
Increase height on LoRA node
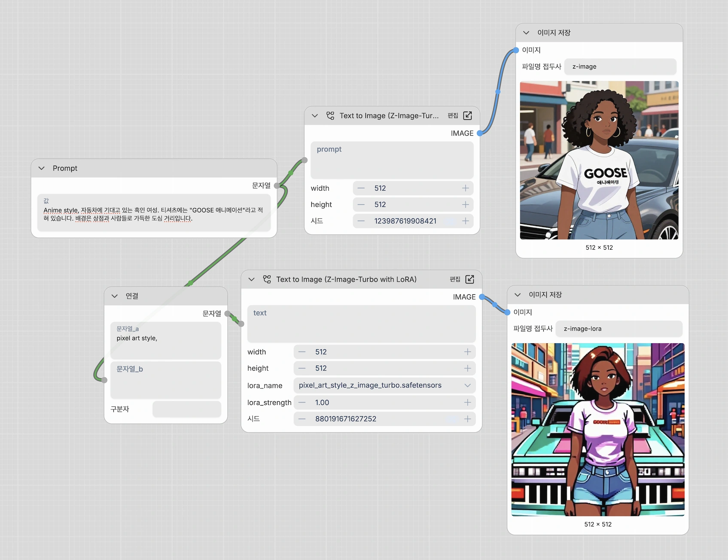(468, 368)
